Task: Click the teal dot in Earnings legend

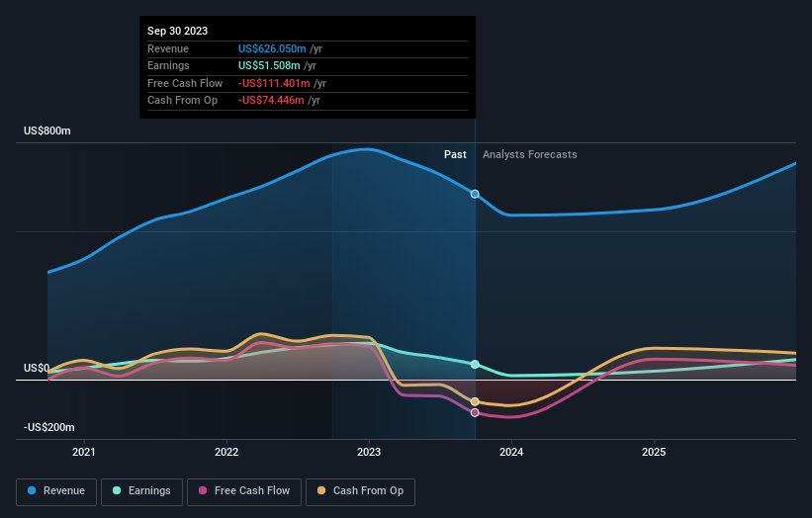Action: (x=117, y=490)
